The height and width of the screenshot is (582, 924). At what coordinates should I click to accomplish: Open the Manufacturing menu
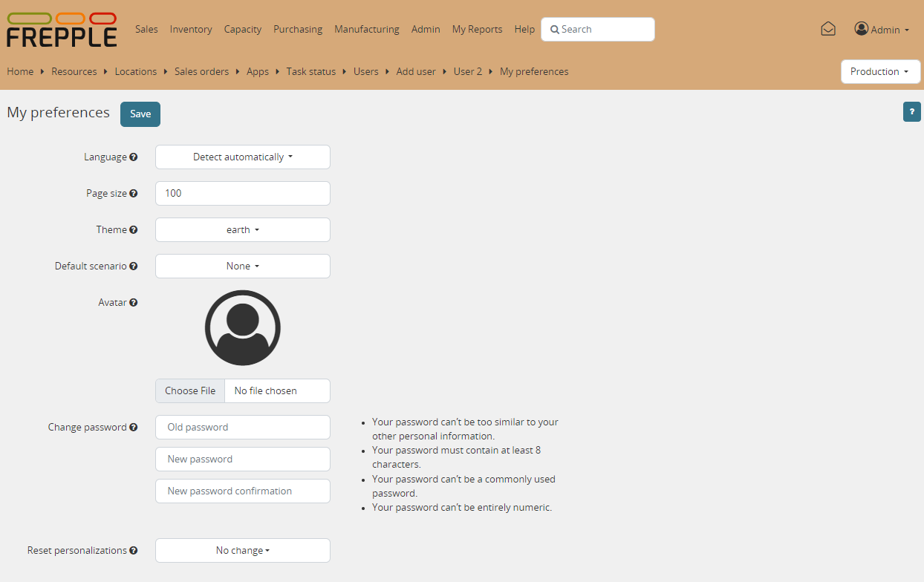[366, 29]
